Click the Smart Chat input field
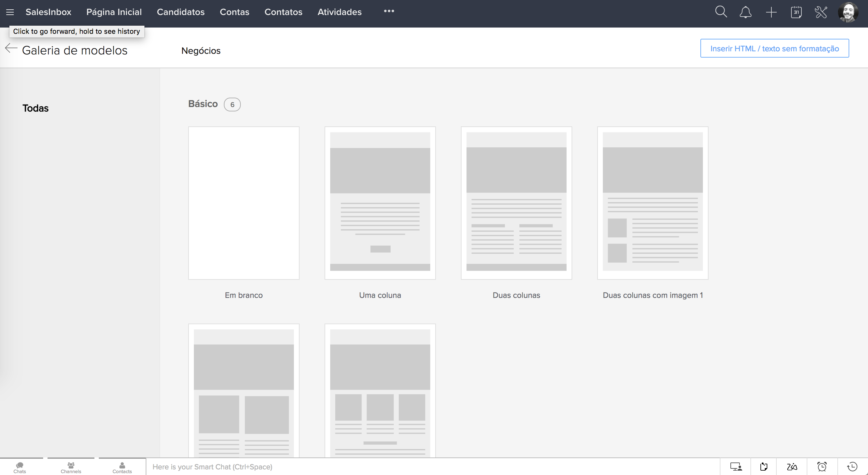Screen dimensions: 868x475 (431, 467)
